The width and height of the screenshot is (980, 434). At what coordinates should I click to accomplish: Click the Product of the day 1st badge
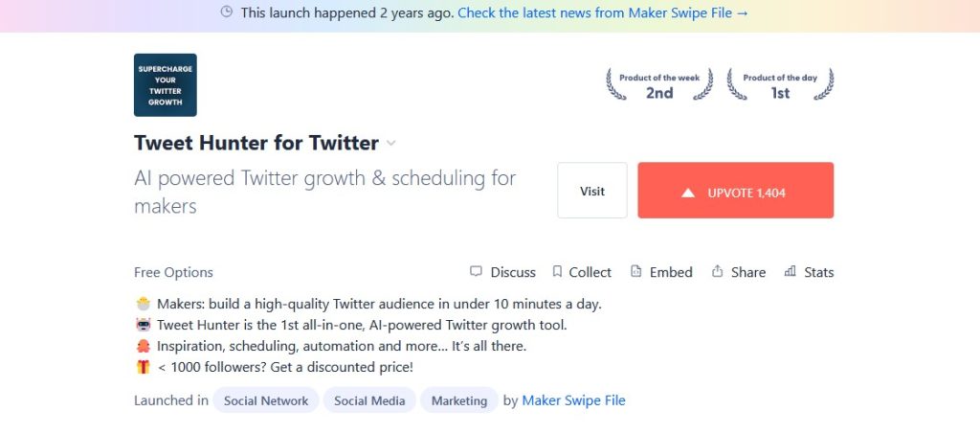point(780,85)
